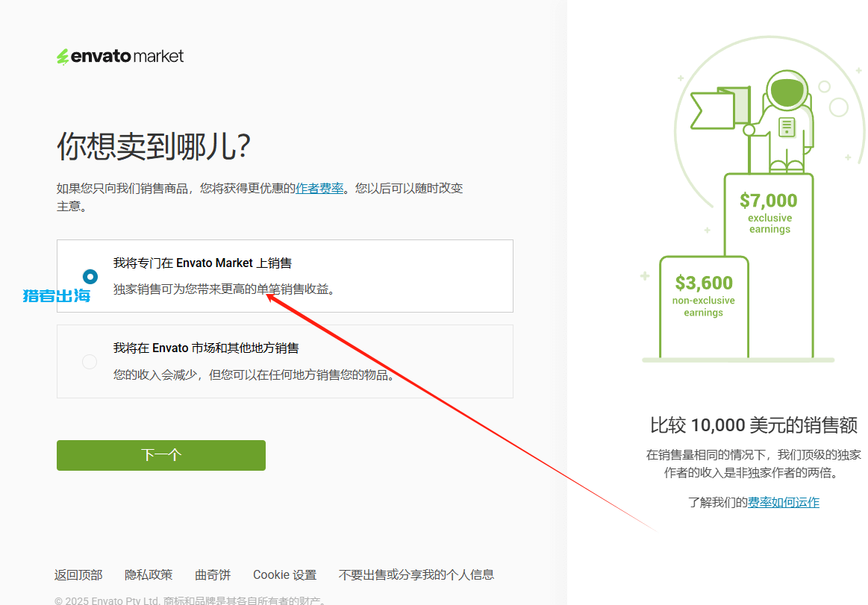Click the 我将专门在 Envato Market 上销售 option title
Screen dimensions: 868x605
[202, 263]
